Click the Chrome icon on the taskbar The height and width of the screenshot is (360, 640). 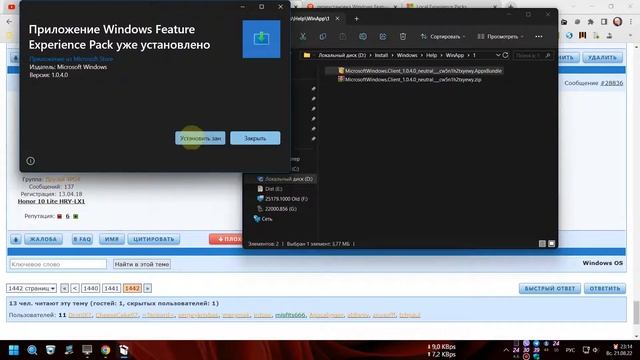click(x=105, y=350)
